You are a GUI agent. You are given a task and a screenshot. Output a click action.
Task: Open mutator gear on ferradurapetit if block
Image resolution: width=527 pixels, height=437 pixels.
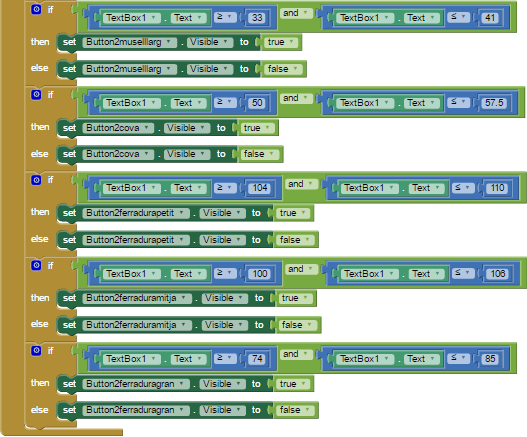[x=36, y=180]
